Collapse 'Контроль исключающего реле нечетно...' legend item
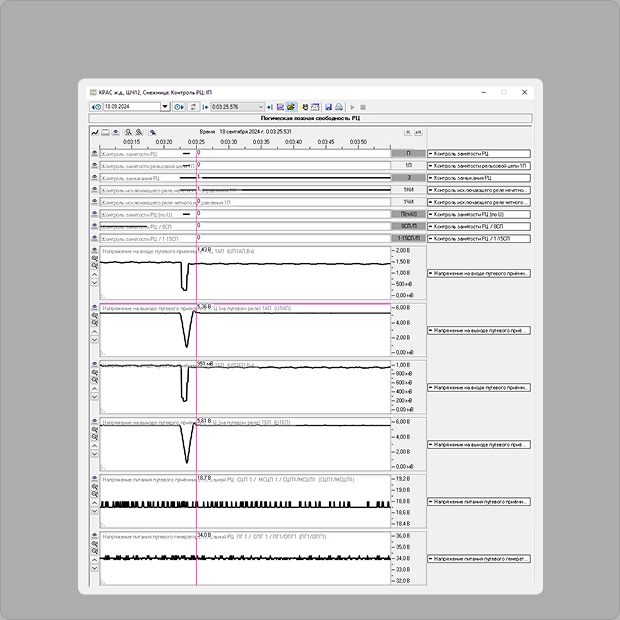The width and height of the screenshot is (620, 620). [x=431, y=190]
